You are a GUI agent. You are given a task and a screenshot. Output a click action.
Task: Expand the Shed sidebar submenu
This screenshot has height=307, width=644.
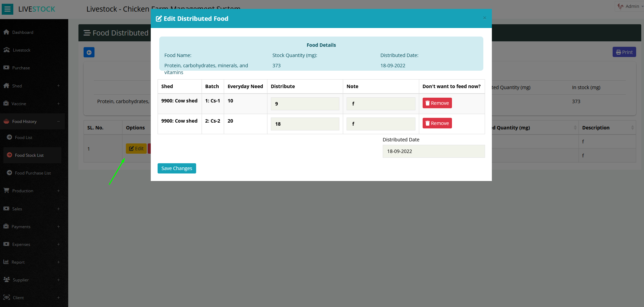point(58,86)
